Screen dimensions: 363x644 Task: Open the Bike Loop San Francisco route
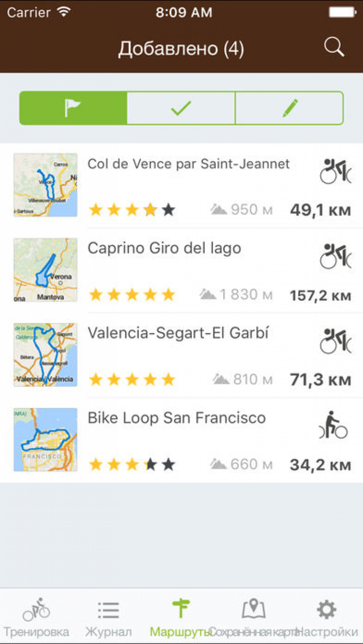pos(177,418)
